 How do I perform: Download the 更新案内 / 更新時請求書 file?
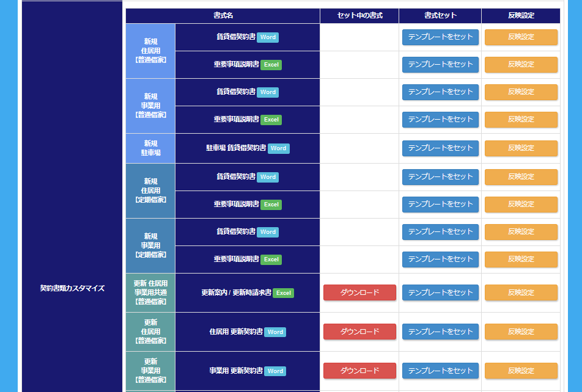[x=359, y=292]
